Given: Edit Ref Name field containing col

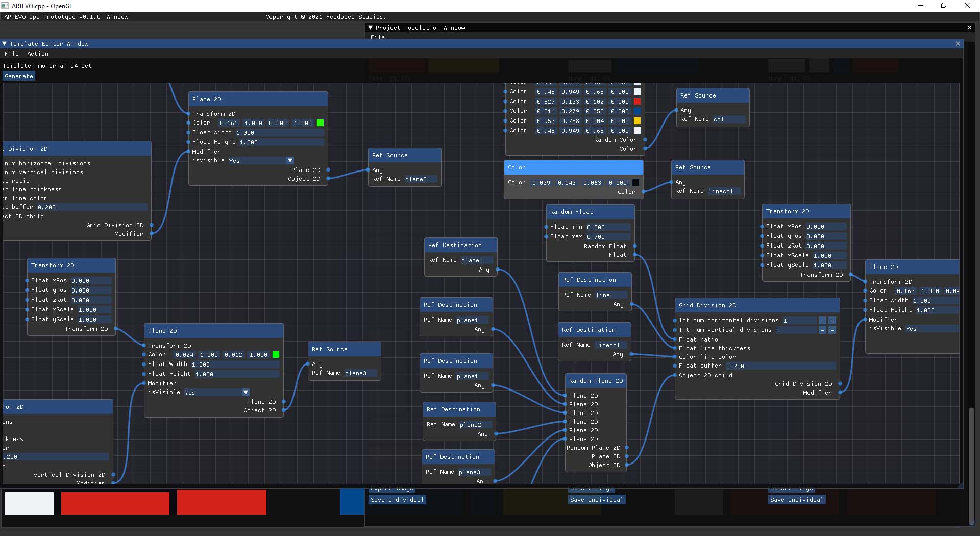Looking at the screenshot, I should click(x=728, y=119).
